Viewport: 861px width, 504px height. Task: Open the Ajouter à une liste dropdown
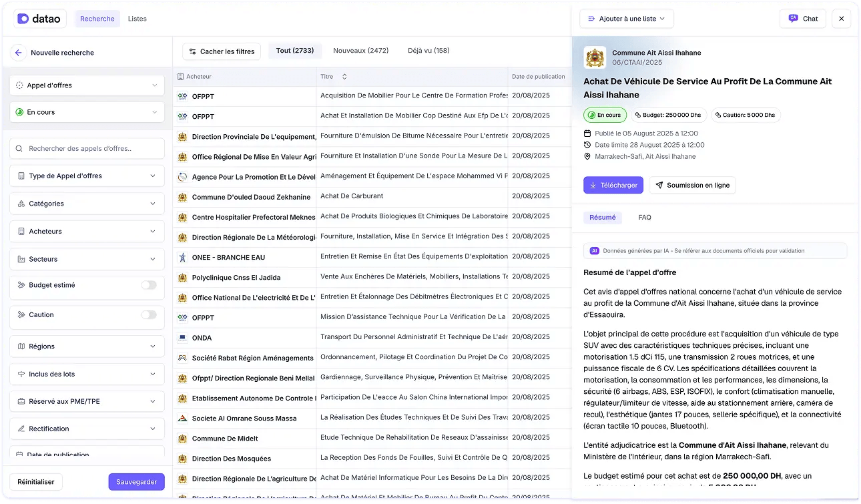(x=626, y=18)
